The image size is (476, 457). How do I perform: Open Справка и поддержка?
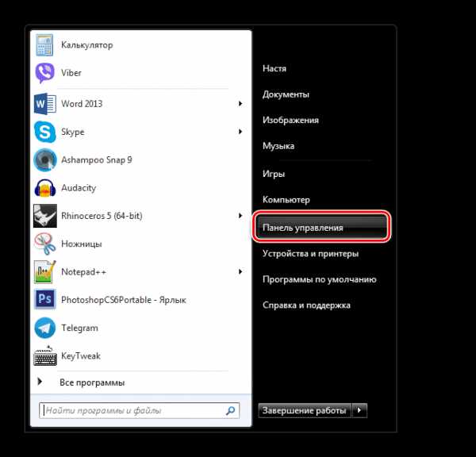pyautogui.click(x=306, y=305)
